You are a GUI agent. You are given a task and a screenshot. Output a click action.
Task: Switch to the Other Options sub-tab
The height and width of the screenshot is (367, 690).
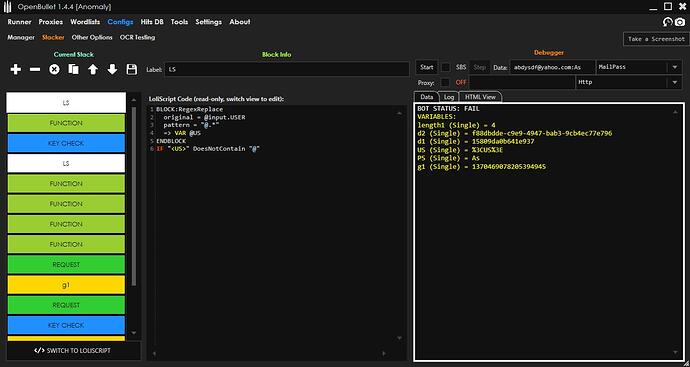click(x=92, y=37)
